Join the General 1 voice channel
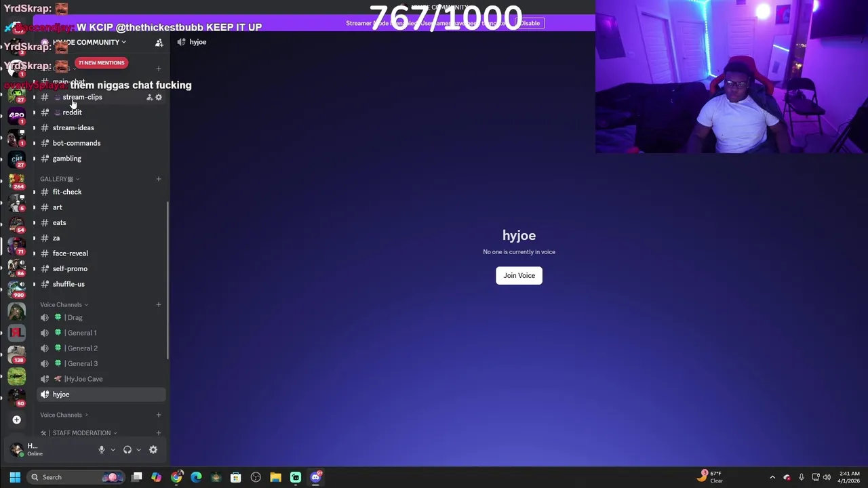Image resolution: width=868 pixels, height=488 pixels. [100, 333]
